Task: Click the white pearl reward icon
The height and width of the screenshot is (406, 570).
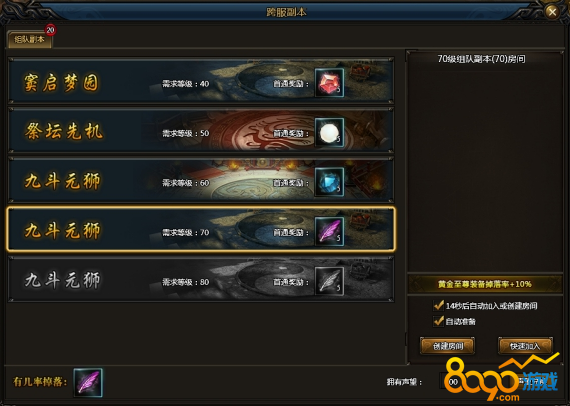Action: (x=329, y=133)
